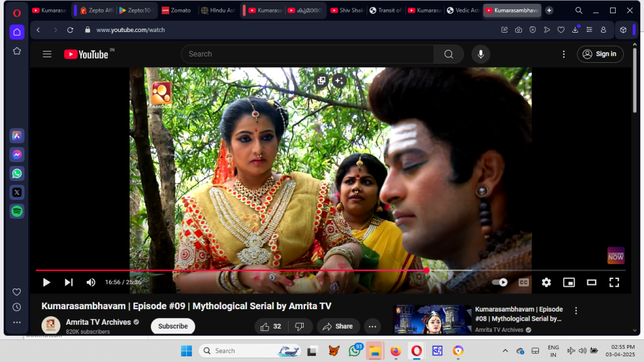Screen dimensions: 644x362
Task: Open options menu for Episode #08 suggestion
Action: pyautogui.click(x=576, y=310)
